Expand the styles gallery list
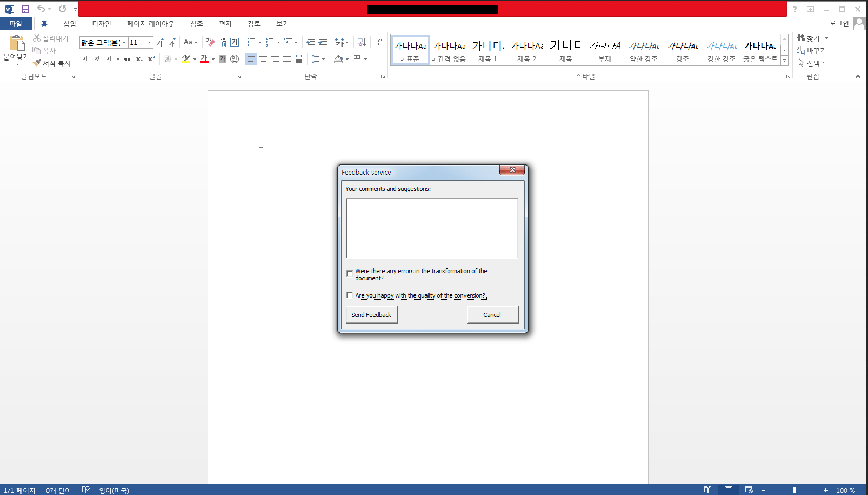This screenshot has height=495, width=868. pos(784,61)
